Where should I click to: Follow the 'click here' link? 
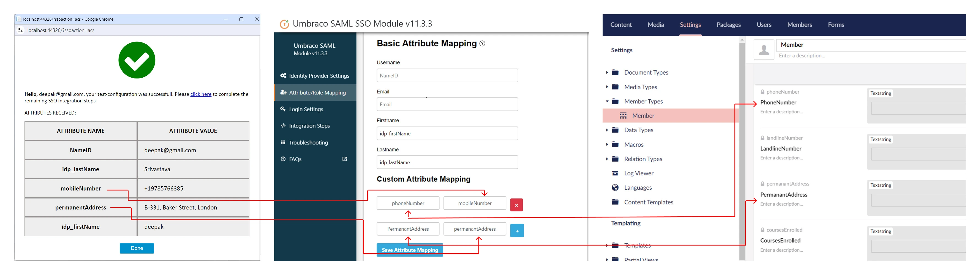pyautogui.click(x=201, y=94)
